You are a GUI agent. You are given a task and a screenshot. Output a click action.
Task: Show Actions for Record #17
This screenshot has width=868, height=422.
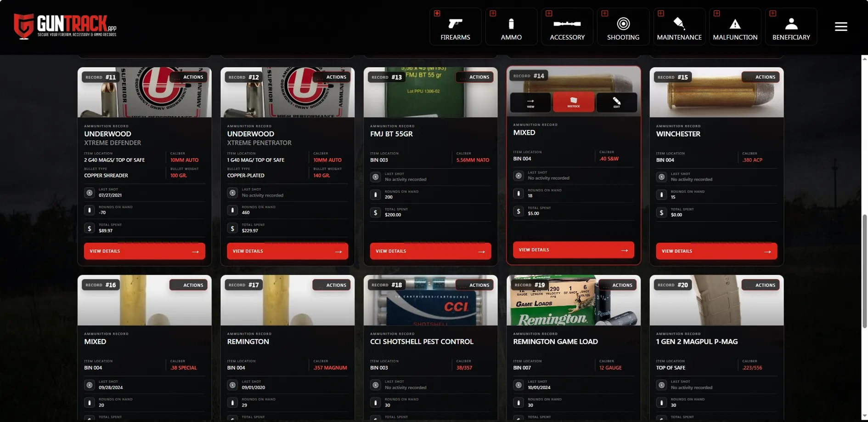point(332,285)
